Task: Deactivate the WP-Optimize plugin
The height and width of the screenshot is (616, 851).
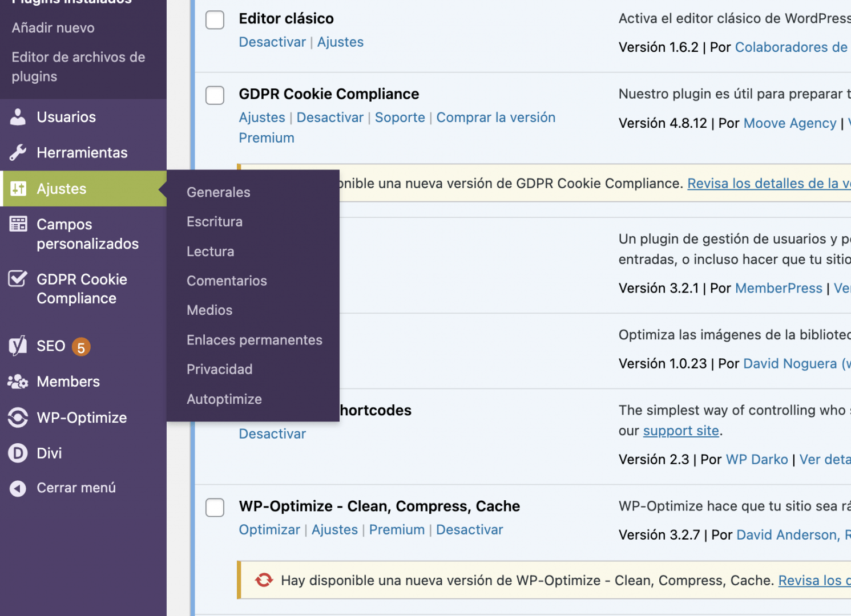Action: (470, 530)
